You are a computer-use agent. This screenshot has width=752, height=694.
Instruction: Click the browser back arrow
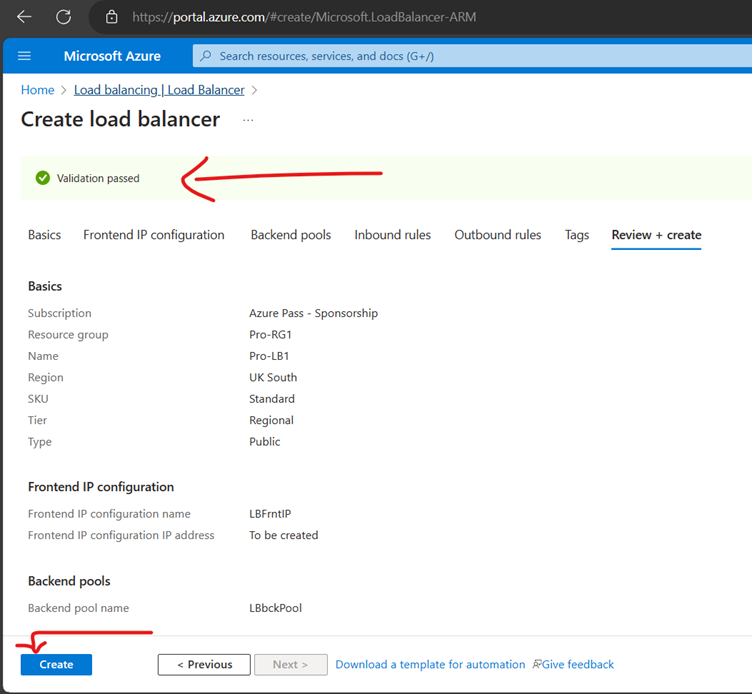pyautogui.click(x=25, y=17)
